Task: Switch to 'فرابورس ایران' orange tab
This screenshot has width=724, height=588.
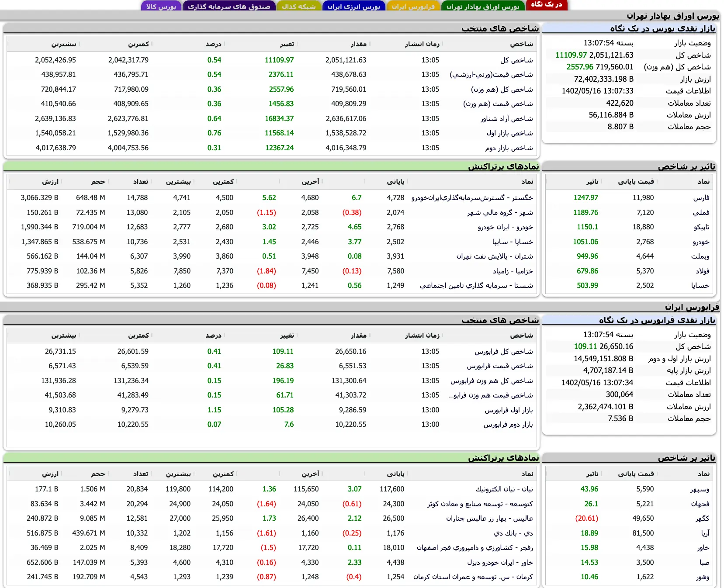Action: (x=413, y=7)
